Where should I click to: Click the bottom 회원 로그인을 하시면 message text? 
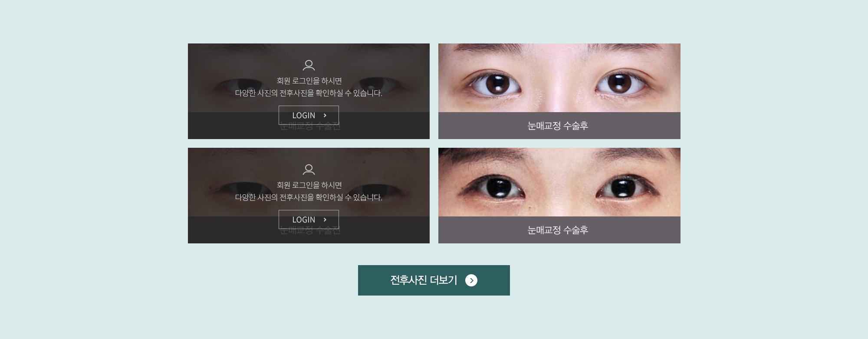[x=309, y=185]
